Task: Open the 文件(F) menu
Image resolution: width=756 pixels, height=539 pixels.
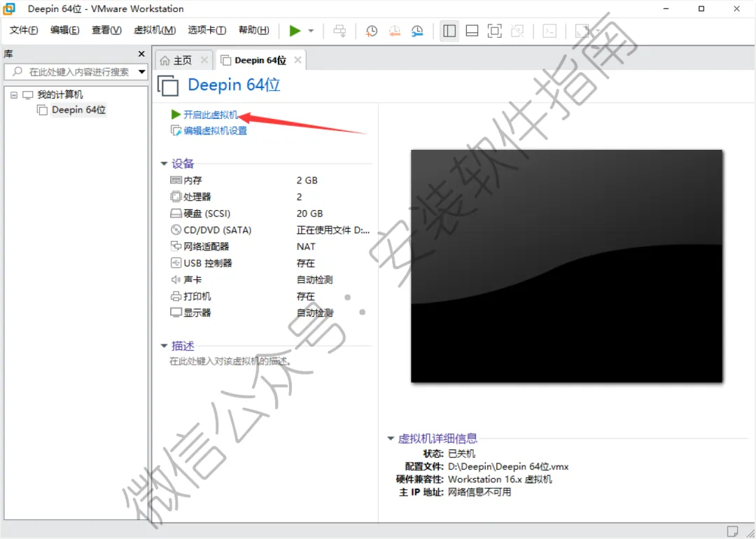Action: [x=24, y=30]
